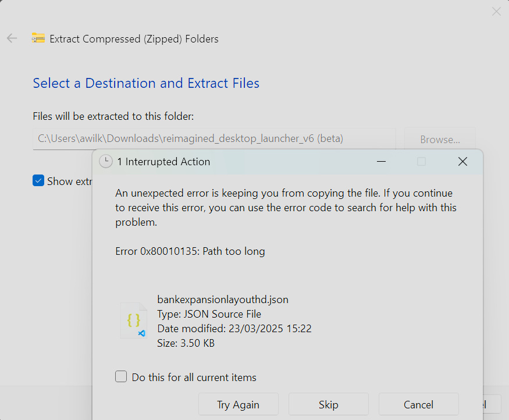Skip the bankexpansionlayouthd.json file
Viewport: 509px width, 420px height.
click(x=329, y=404)
